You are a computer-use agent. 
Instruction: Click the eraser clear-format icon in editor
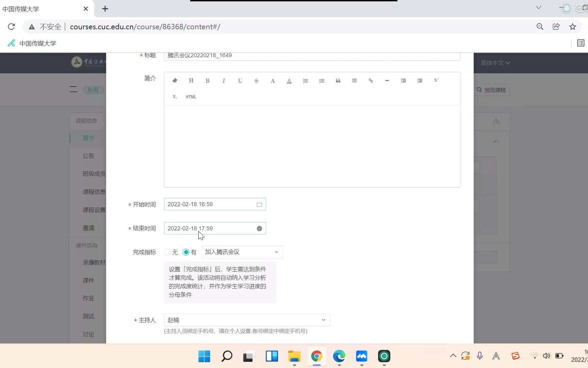pos(175,81)
